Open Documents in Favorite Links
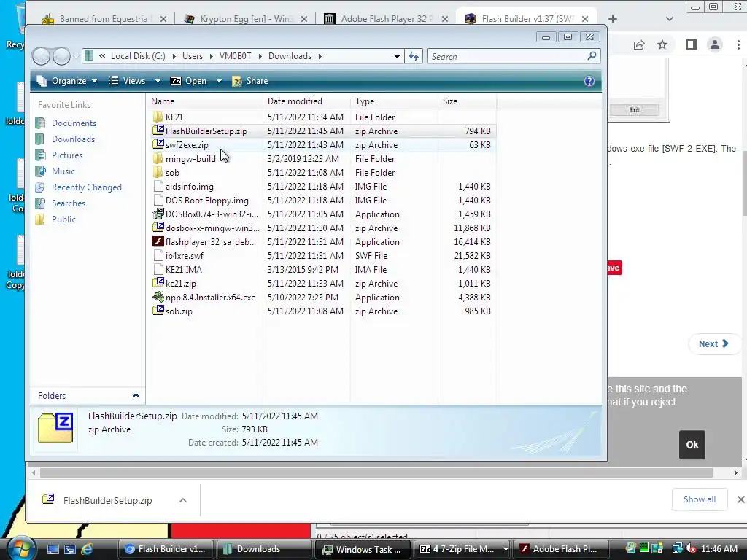 pyautogui.click(x=74, y=122)
